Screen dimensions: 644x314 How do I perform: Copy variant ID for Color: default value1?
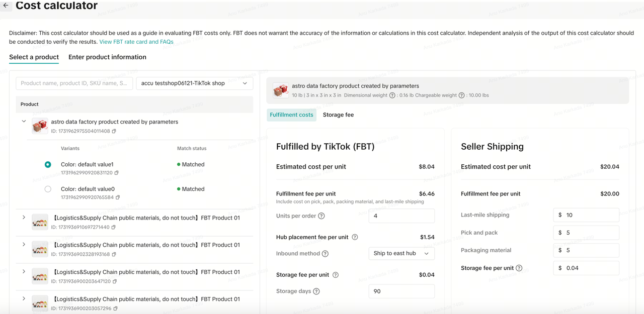pos(117,173)
